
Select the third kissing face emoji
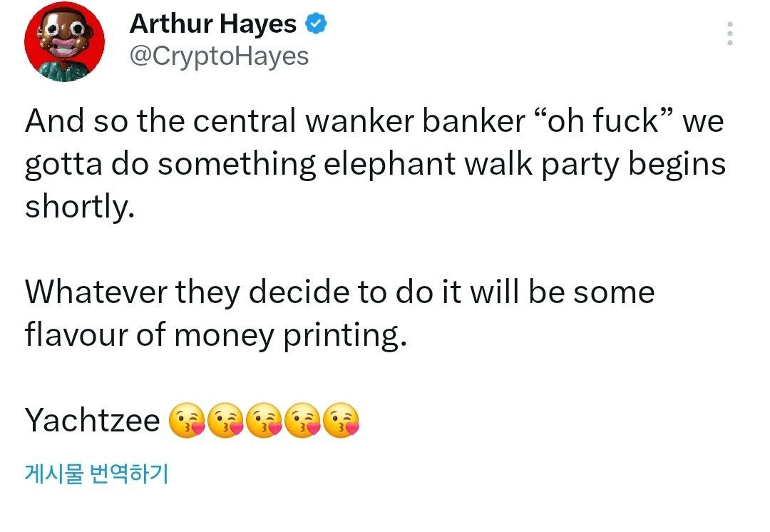264,421
